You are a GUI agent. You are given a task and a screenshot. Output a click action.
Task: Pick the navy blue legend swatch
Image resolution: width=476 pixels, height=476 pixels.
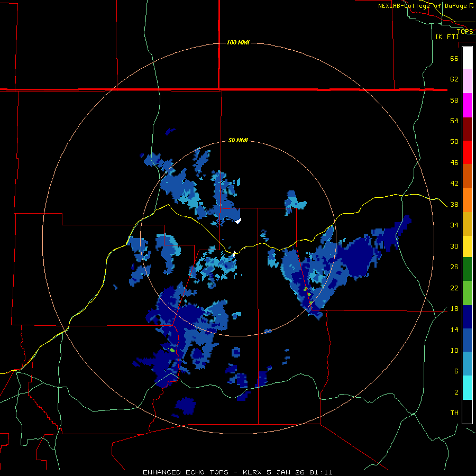coord(467,317)
